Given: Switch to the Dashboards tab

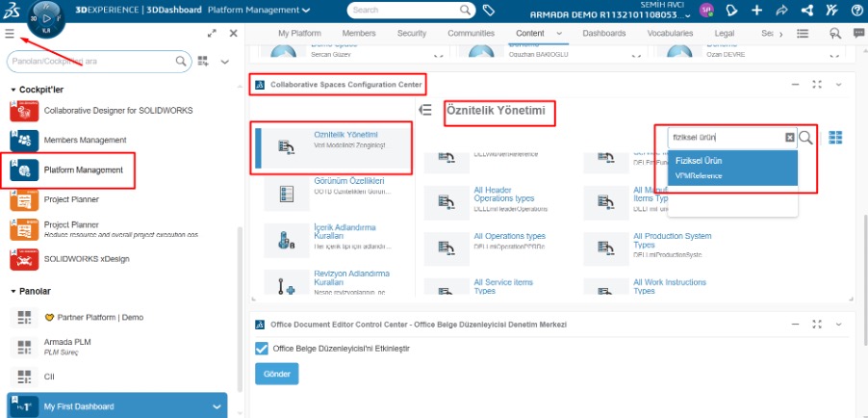Looking at the screenshot, I should point(604,34).
